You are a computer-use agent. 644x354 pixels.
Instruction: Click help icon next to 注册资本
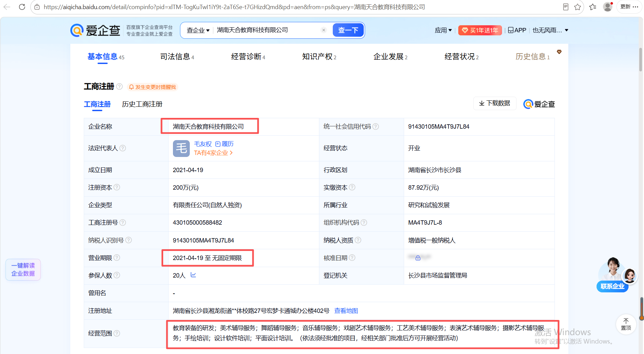(x=117, y=187)
